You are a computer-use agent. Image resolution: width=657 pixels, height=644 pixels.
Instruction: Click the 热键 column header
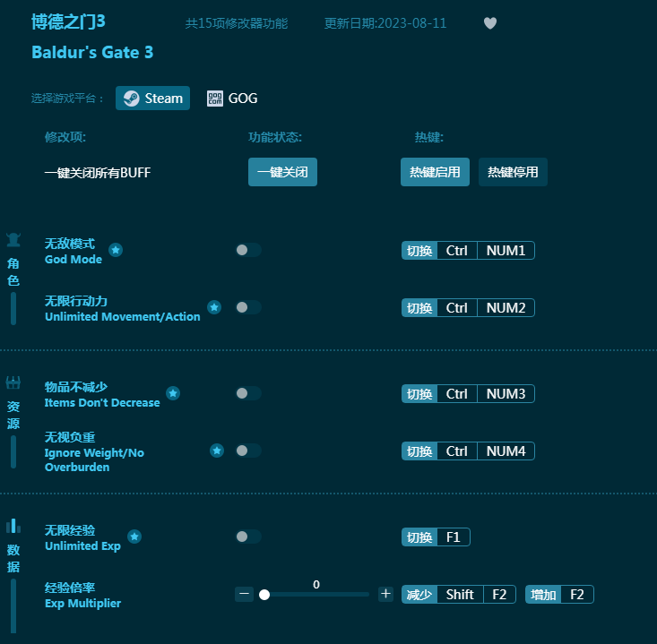click(x=429, y=137)
